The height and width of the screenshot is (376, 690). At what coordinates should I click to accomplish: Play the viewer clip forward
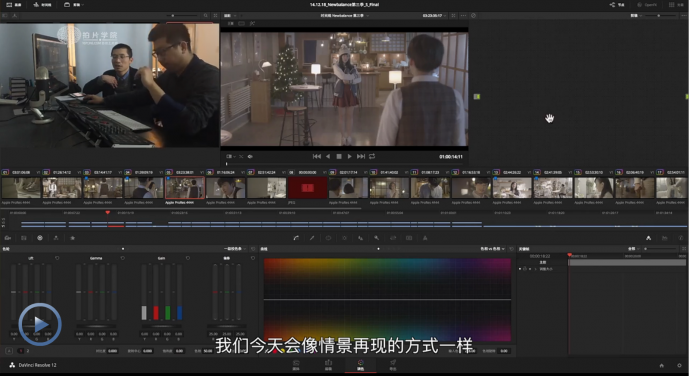349,156
